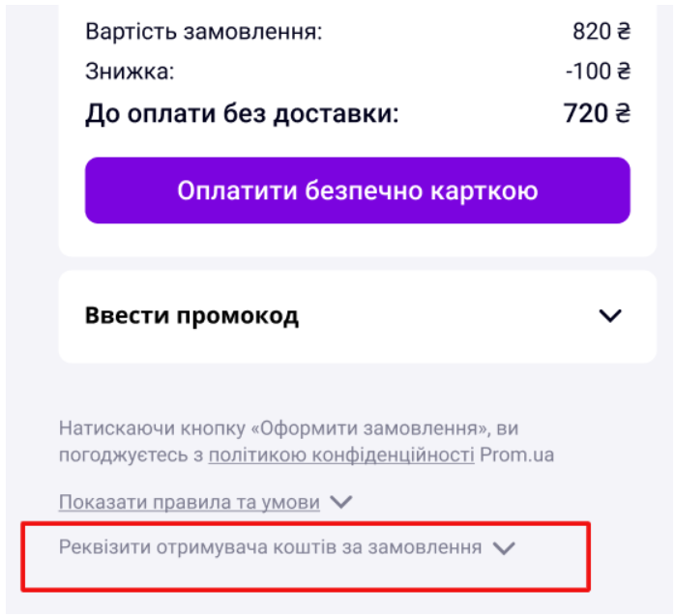Expand the chevron beside Реквізити отримувача коштів

tap(504, 548)
